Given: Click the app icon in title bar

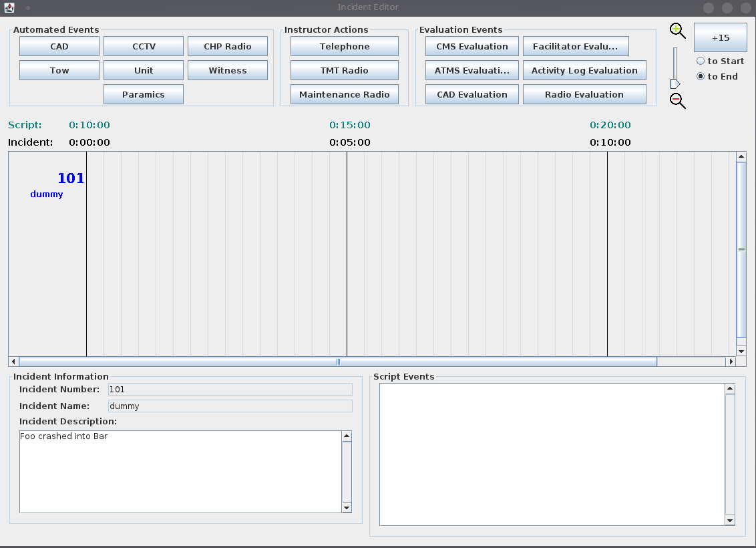Looking at the screenshot, I should pyautogui.click(x=9, y=7).
